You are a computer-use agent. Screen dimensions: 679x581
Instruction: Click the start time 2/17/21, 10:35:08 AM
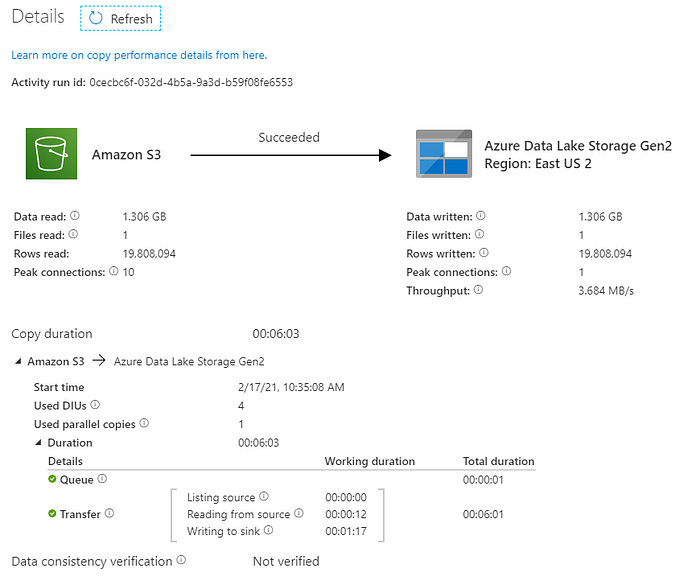291,387
